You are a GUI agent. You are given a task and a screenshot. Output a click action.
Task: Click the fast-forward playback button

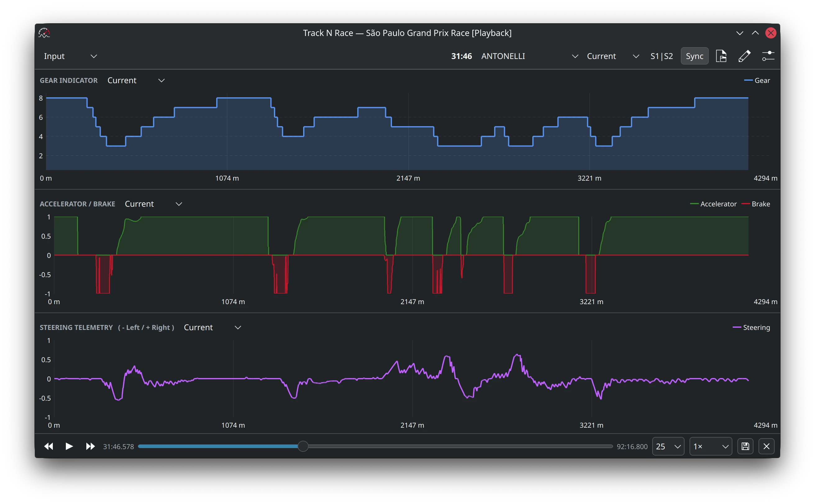pyautogui.click(x=90, y=446)
